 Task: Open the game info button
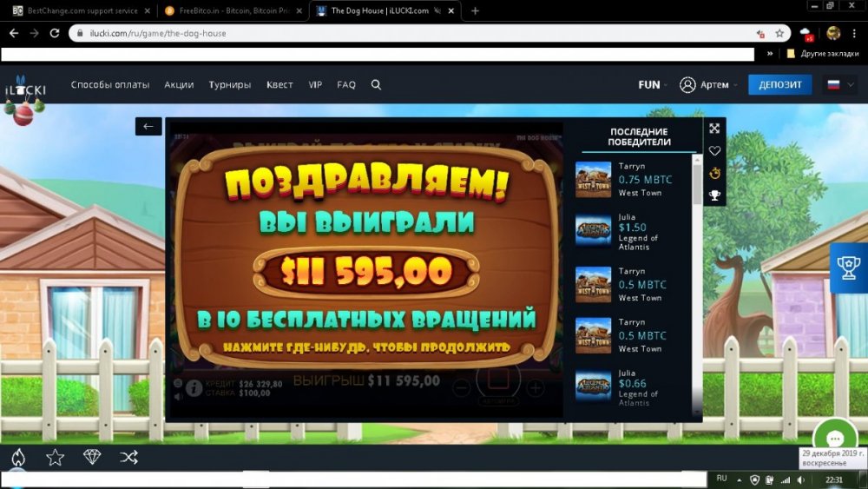(x=194, y=388)
